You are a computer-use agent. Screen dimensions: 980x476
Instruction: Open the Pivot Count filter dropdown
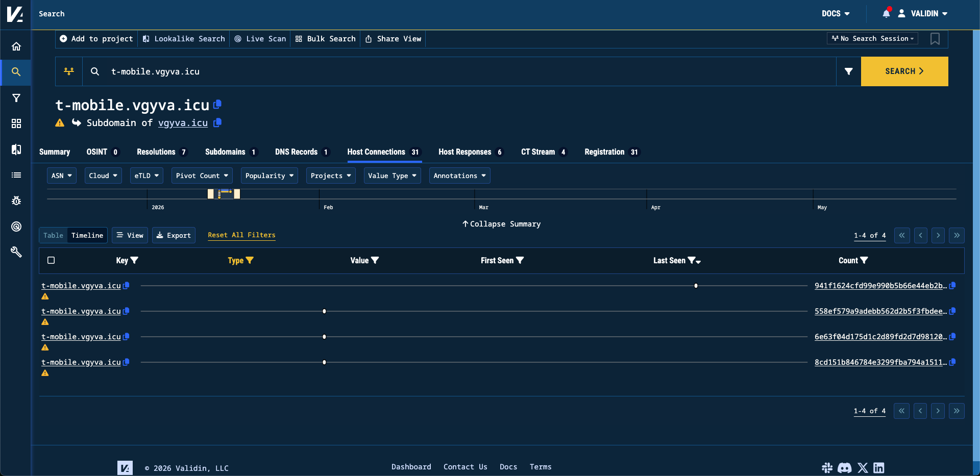click(x=202, y=176)
